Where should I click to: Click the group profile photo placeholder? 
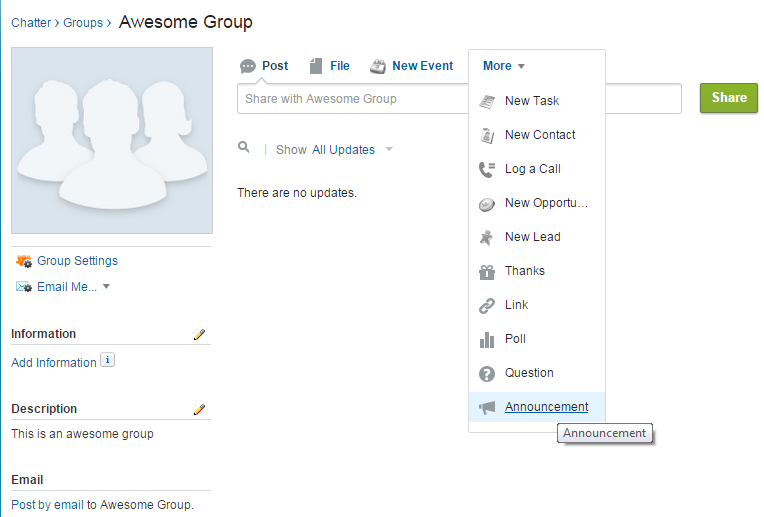coord(112,140)
